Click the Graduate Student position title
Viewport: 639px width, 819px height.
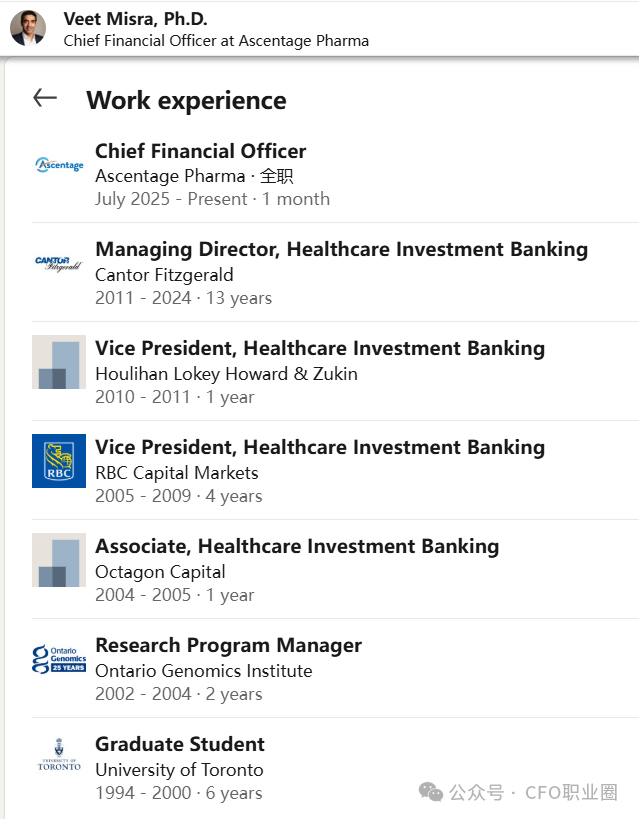click(x=180, y=744)
